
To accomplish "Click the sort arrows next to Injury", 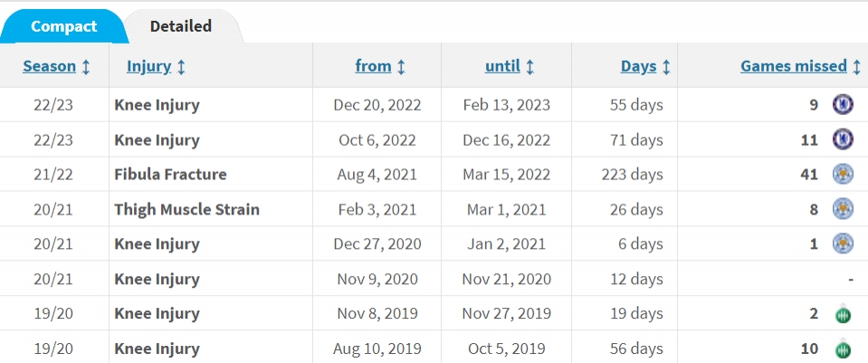I will coord(180,67).
